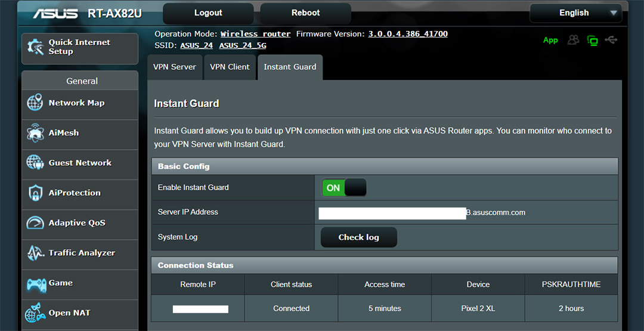Click the Check log button
This screenshot has width=644, height=331.
coord(358,237)
